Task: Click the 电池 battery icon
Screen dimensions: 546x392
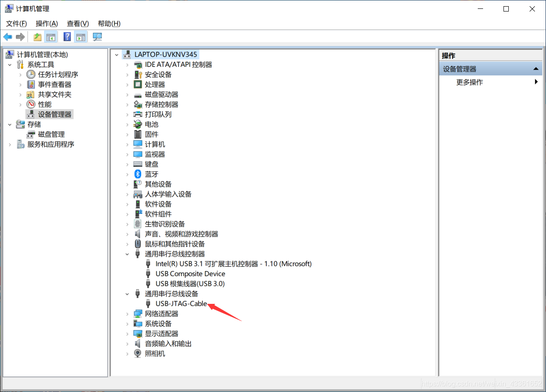Action: point(138,124)
